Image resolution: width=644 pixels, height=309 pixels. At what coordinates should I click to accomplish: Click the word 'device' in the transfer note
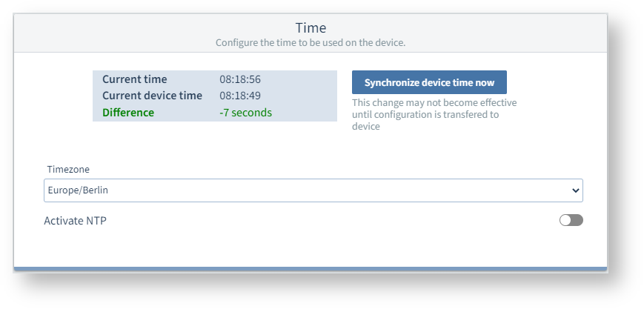click(x=366, y=127)
